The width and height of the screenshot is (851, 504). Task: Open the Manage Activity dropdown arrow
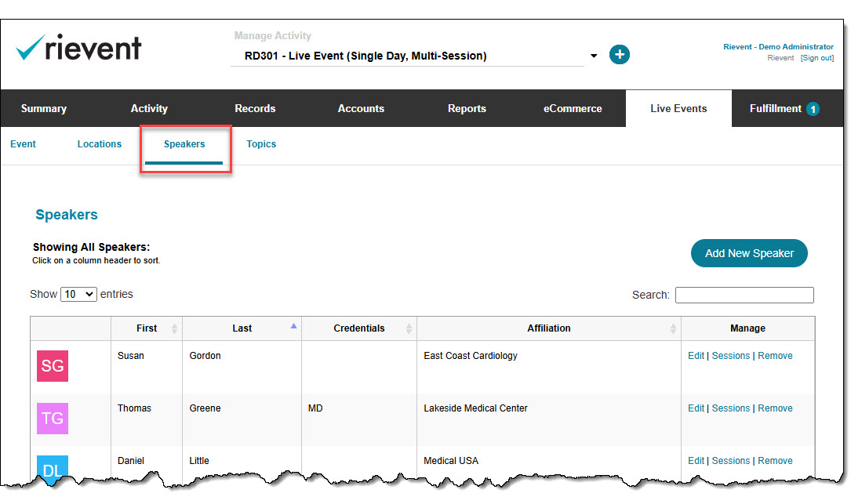click(594, 56)
